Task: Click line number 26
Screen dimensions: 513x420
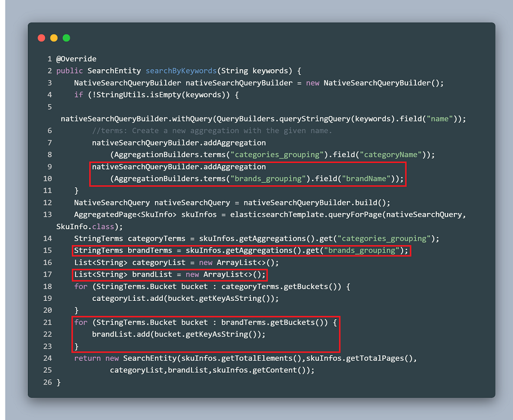Action: tap(47, 382)
